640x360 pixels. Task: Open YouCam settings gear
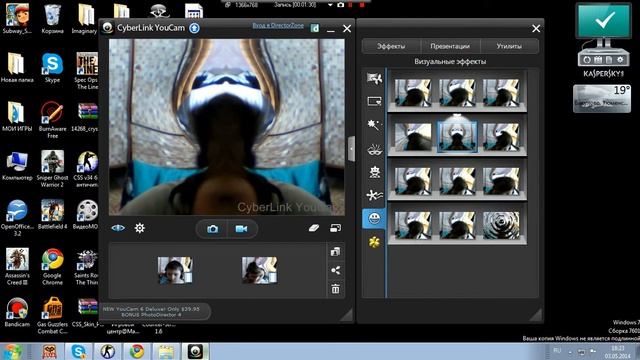(140, 228)
